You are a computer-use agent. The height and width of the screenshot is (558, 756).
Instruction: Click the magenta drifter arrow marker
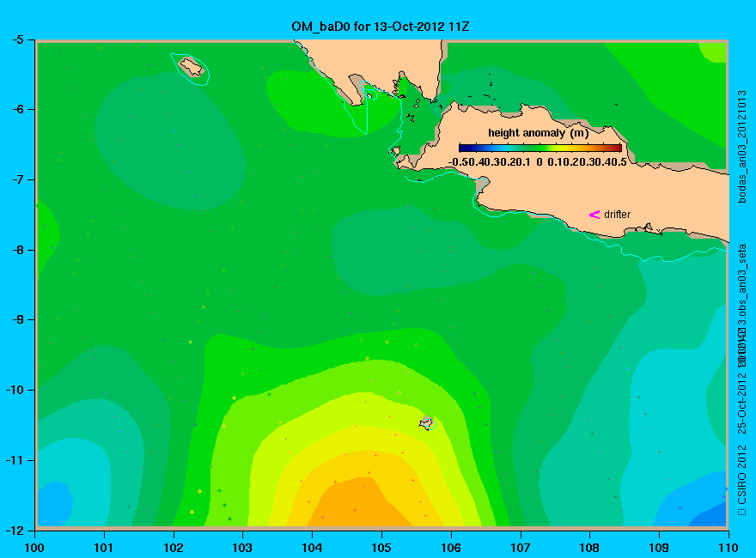(x=594, y=215)
